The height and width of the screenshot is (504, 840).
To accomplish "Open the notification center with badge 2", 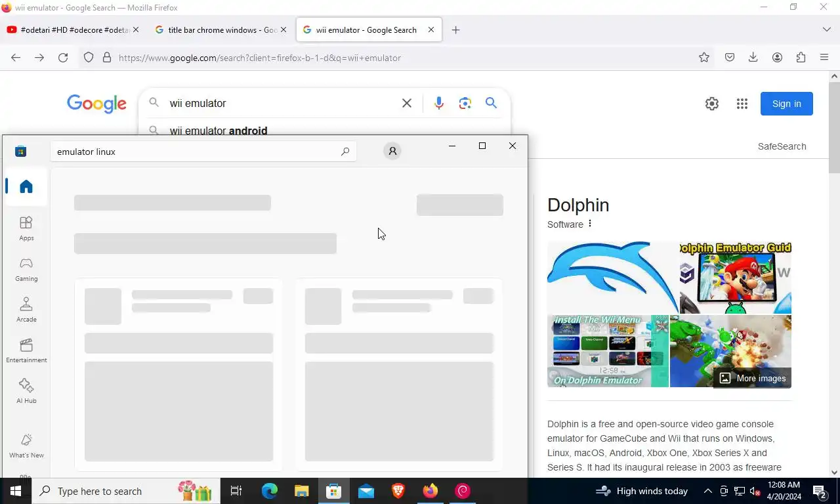I will [x=820, y=491].
